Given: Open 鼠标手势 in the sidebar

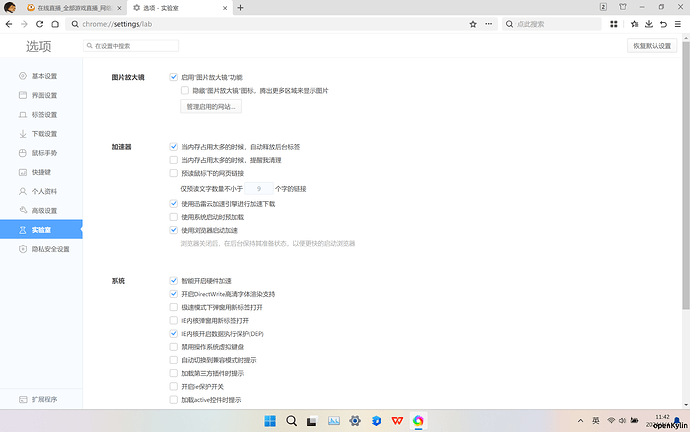Looking at the screenshot, I should [41, 153].
